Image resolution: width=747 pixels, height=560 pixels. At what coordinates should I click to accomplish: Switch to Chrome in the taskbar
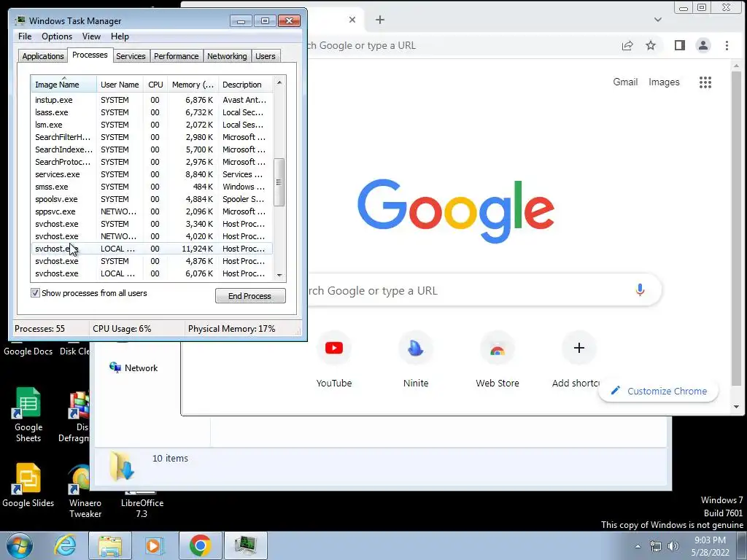pyautogui.click(x=200, y=545)
